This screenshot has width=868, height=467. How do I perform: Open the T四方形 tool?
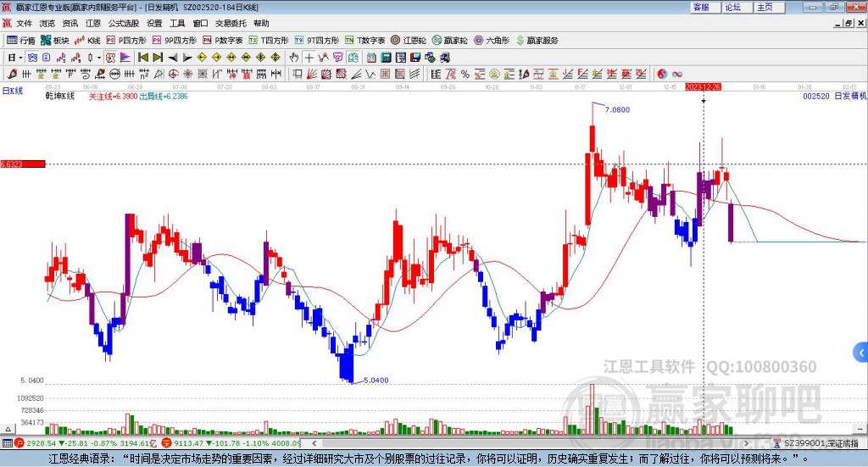pyautogui.click(x=269, y=41)
